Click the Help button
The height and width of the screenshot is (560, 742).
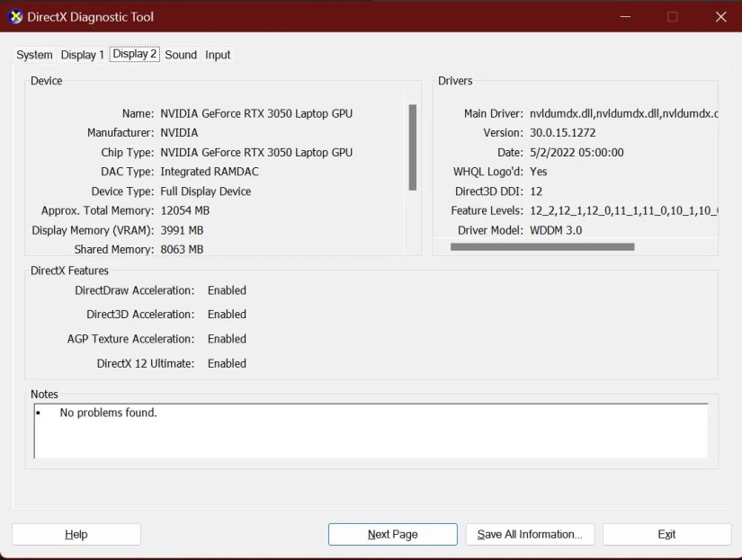click(x=76, y=534)
